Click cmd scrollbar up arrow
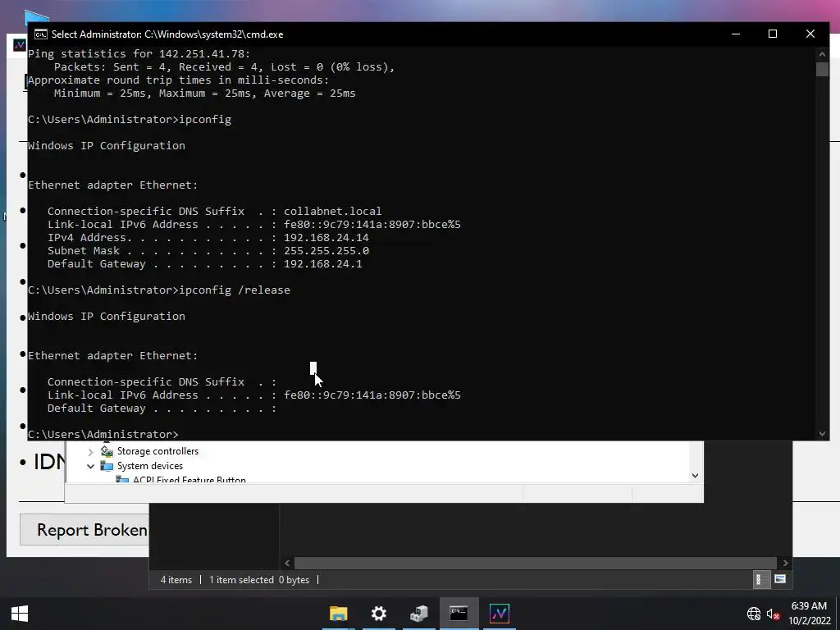 pyautogui.click(x=822, y=53)
